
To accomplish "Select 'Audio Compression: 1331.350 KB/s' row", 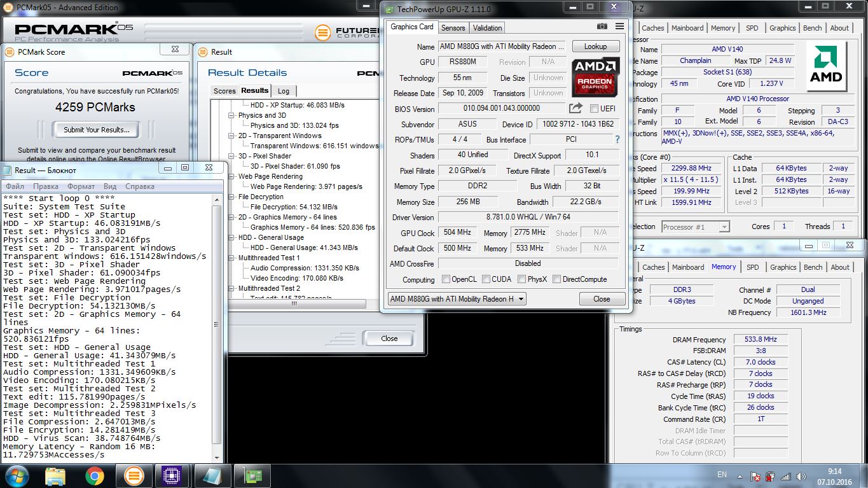I will click(305, 268).
